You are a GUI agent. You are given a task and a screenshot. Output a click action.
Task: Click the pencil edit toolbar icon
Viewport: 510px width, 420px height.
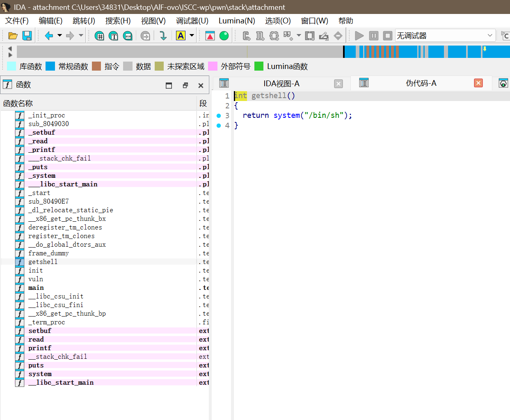[x=324, y=36]
